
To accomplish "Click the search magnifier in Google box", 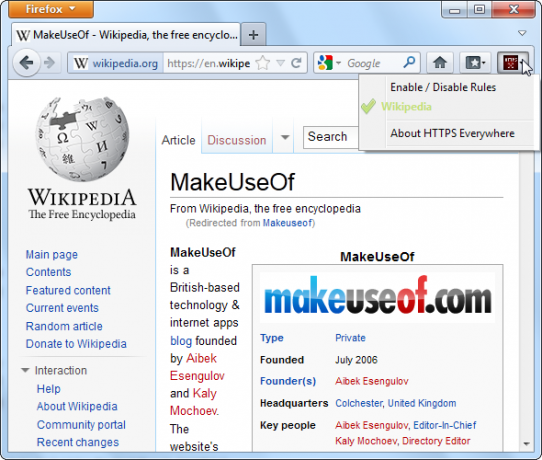I will coord(409,63).
